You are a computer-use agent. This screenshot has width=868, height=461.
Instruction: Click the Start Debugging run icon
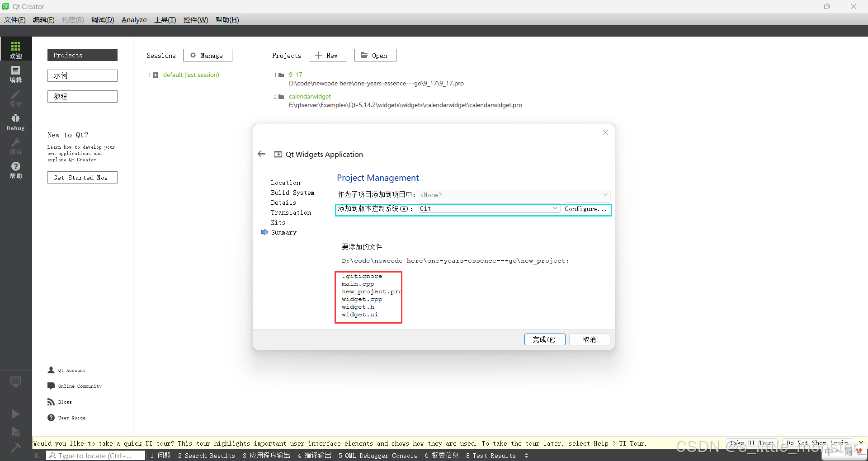(15, 431)
